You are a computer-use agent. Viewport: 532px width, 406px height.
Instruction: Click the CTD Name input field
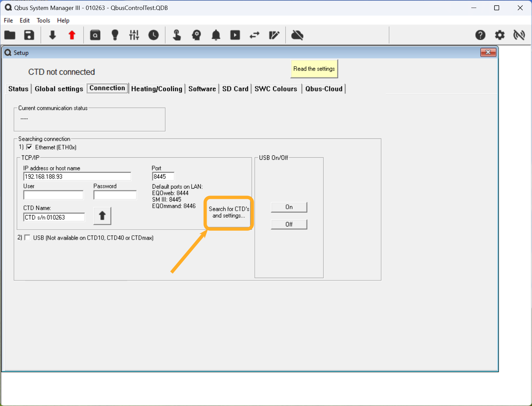[x=54, y=217]
